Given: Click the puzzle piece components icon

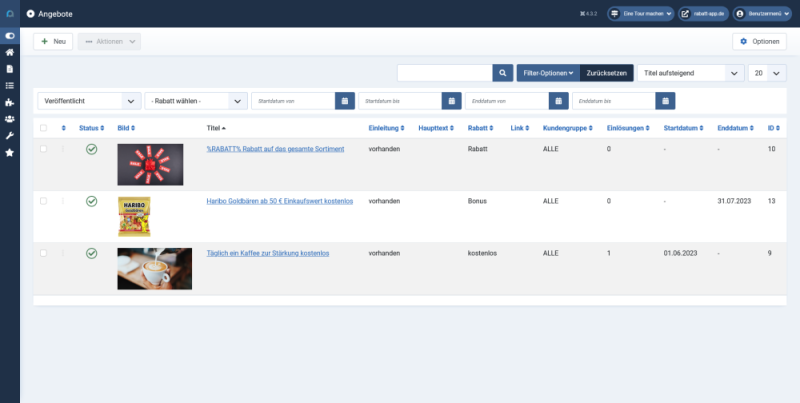Looking at the screenshot, I should click(10, 102).
